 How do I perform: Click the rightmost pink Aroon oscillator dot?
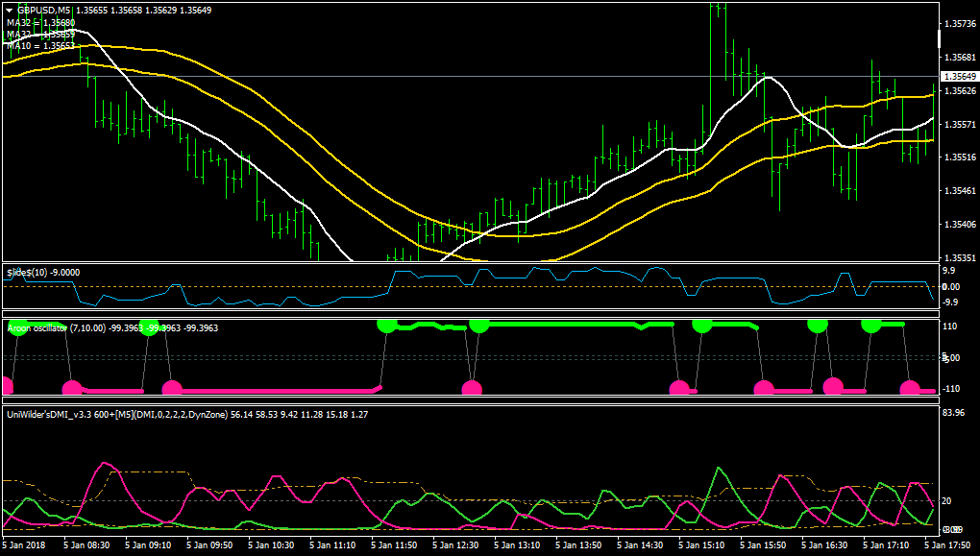(x=909, y=389)
